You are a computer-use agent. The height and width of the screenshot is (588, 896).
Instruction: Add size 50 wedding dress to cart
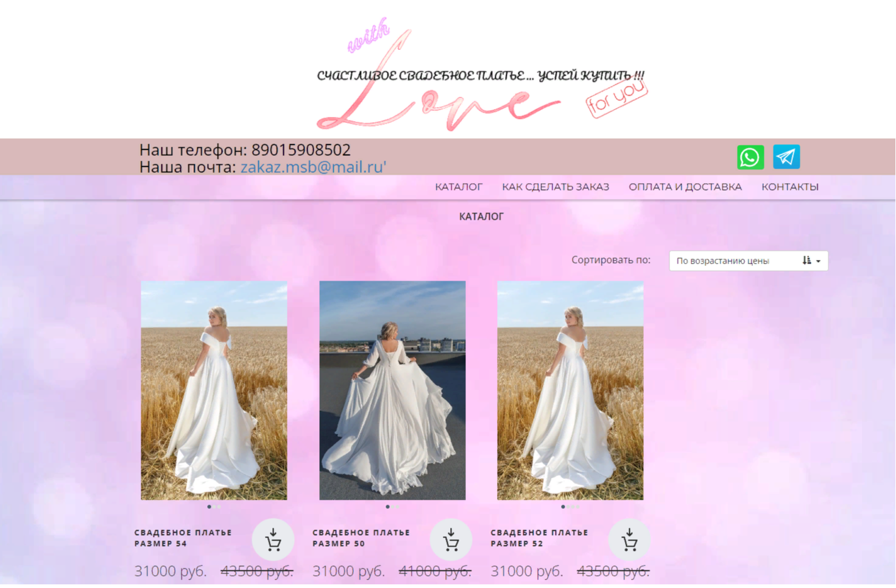451,540
